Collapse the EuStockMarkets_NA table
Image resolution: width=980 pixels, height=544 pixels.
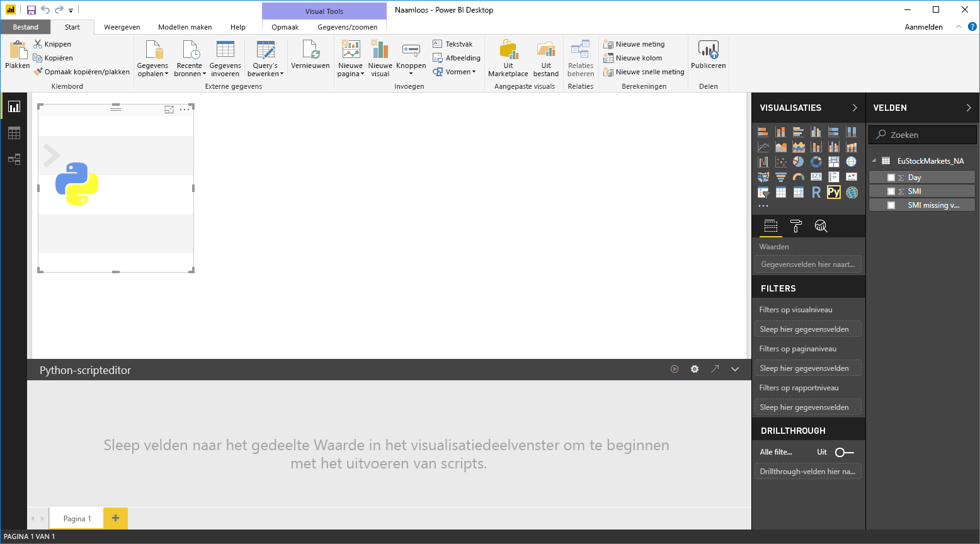[873, 161]
